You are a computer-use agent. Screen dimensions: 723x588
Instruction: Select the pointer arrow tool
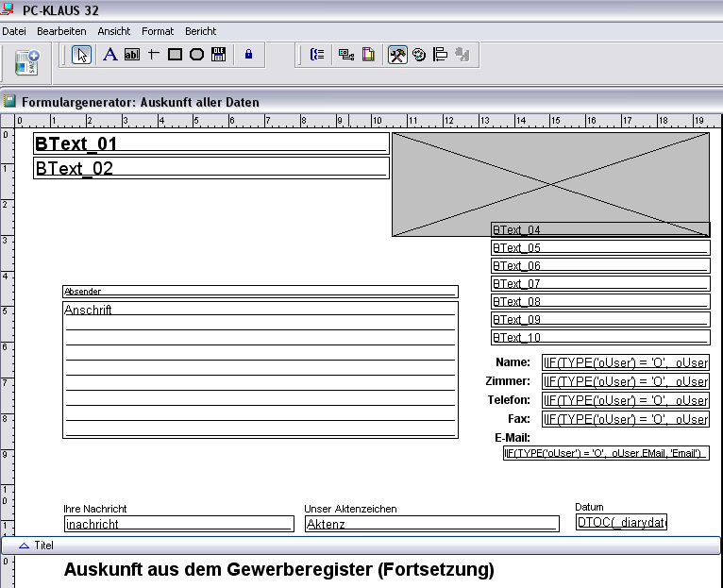click(82, 55)
